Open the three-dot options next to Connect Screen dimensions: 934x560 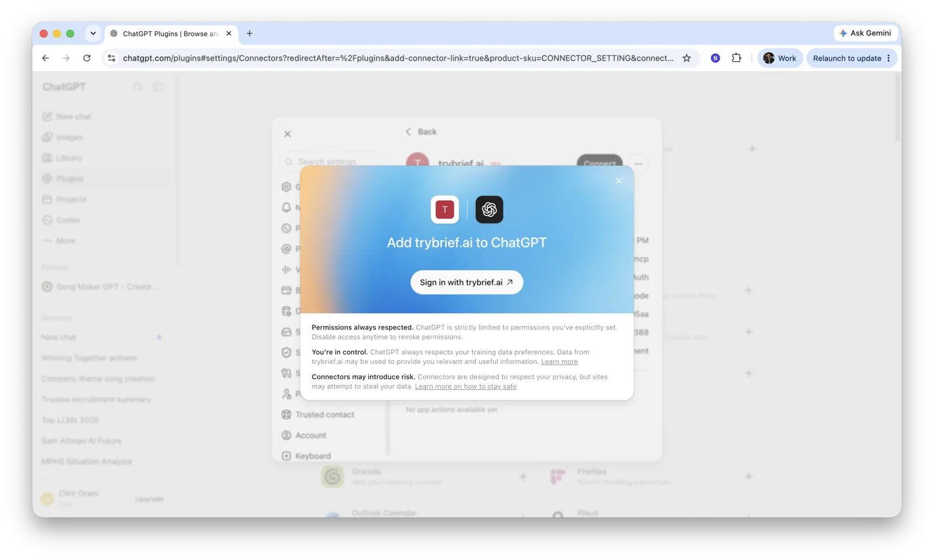pyautogui.click(x=638, y=164)
